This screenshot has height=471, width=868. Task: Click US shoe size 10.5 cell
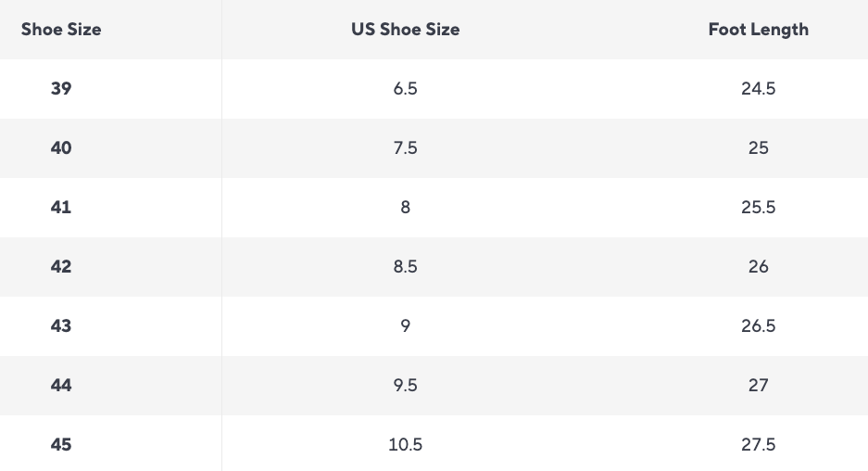point(405,445)
